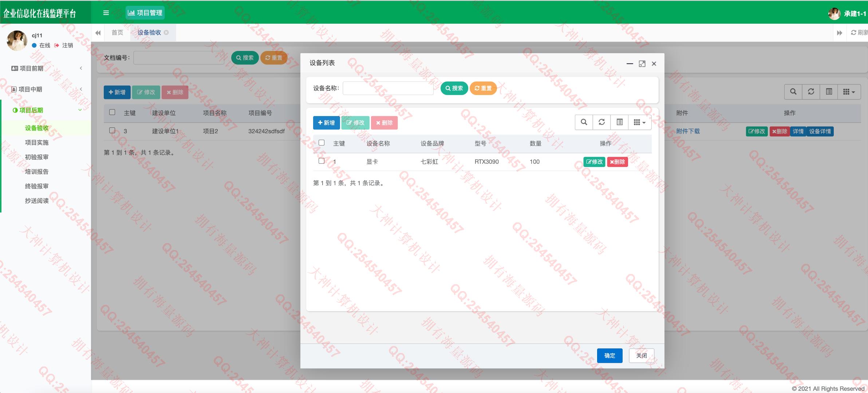The width and height of the screenshot is (868, 393).
Task: Click the 附件下载 link
Action: 688,131
